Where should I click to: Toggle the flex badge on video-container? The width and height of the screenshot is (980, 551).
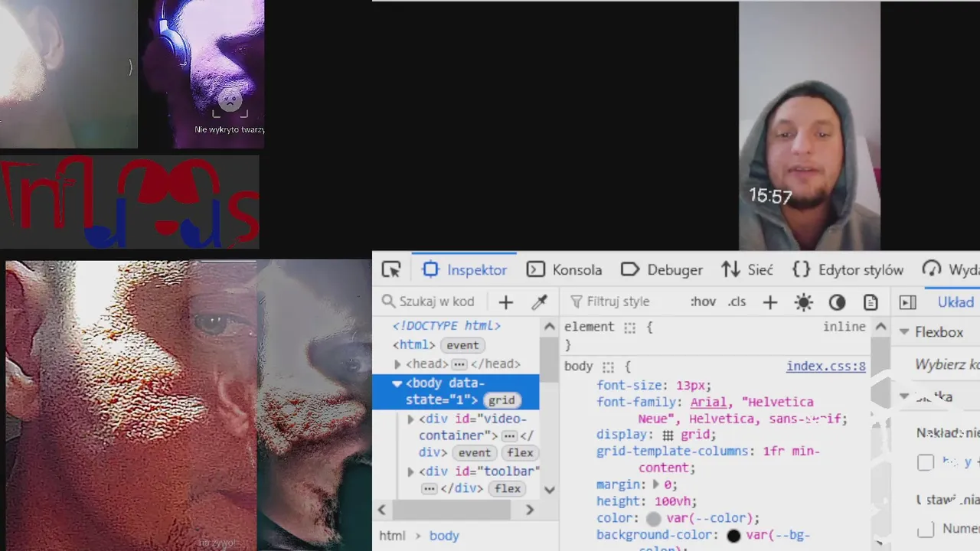click(x=520, y=453)
